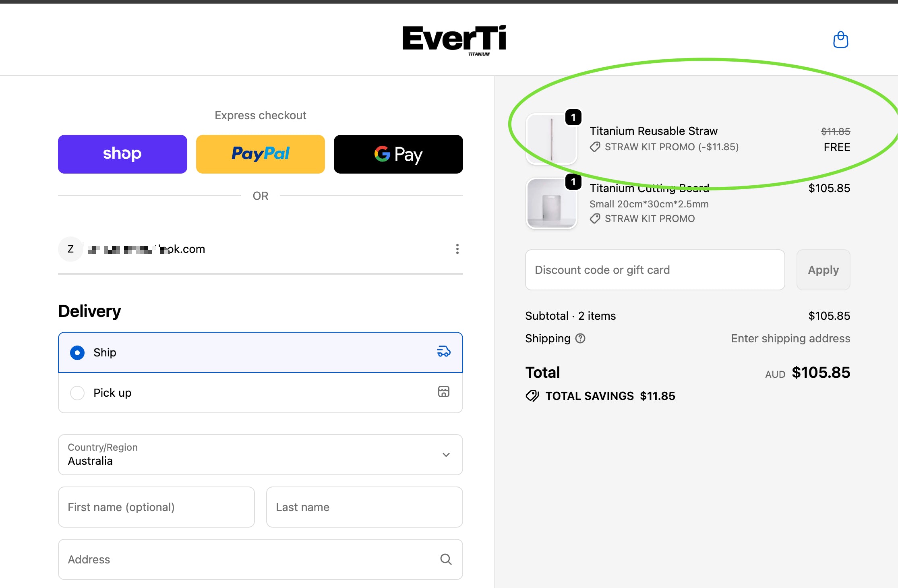Image resolution: width=898 pixels, height=588 pixels.
Task: Click the Shipping help question mark icon
Action: (x=580, y=338)
